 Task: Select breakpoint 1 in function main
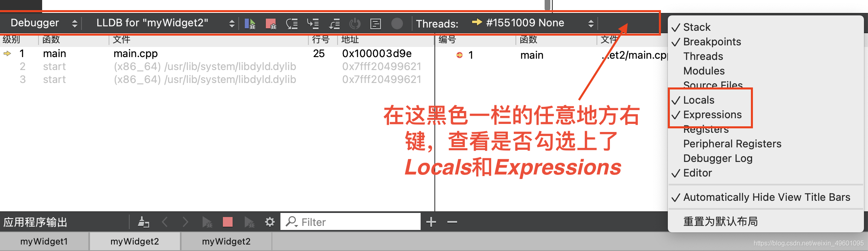552,55
